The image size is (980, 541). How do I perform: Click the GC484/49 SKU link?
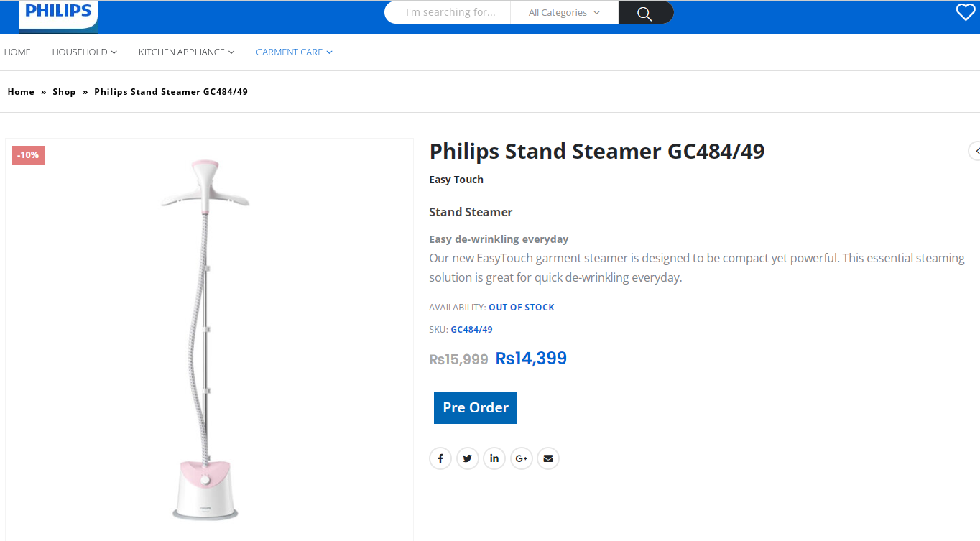click(x=471, y=330)
